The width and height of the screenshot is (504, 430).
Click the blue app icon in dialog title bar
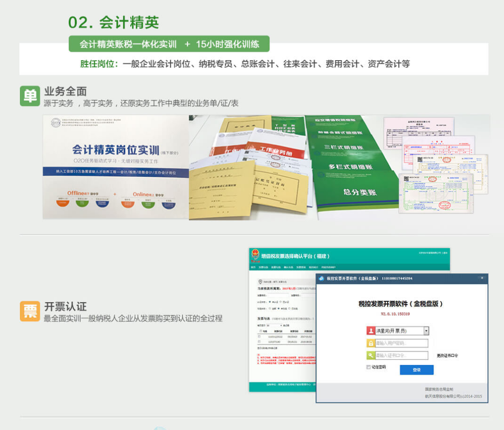tap(321, 278)
